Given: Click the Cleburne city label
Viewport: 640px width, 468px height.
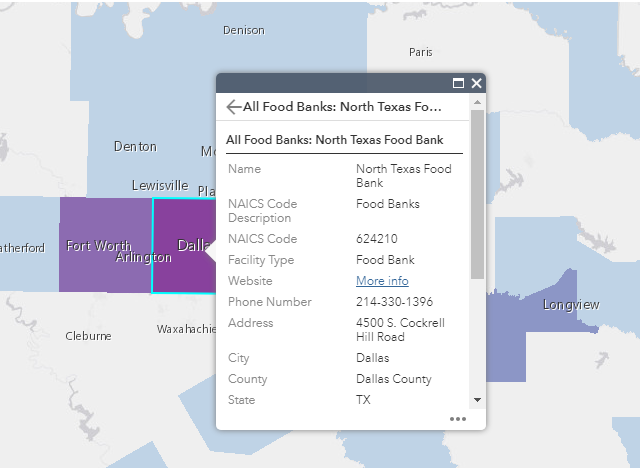Looking at the screenshot, I should point(88,336).
